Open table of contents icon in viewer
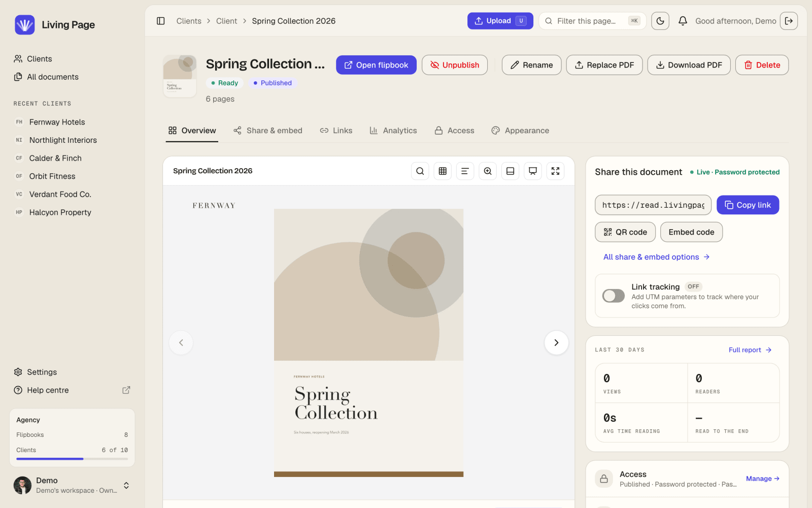812x508 pixels. point(465,171)
